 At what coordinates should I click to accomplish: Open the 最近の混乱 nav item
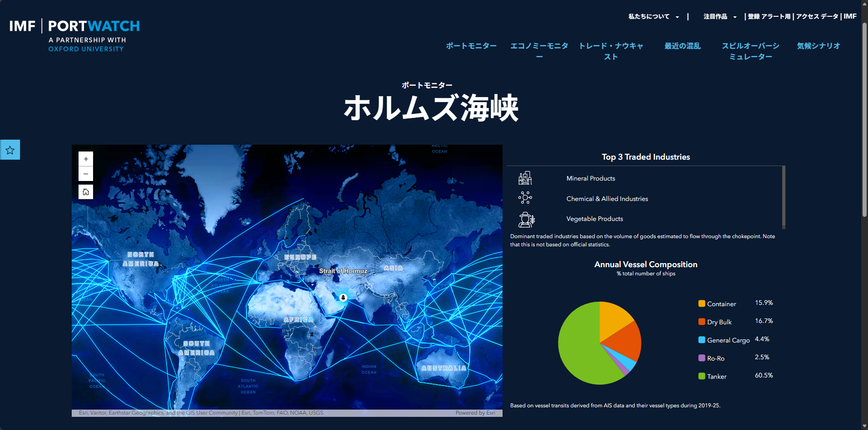tap(682, 46)
